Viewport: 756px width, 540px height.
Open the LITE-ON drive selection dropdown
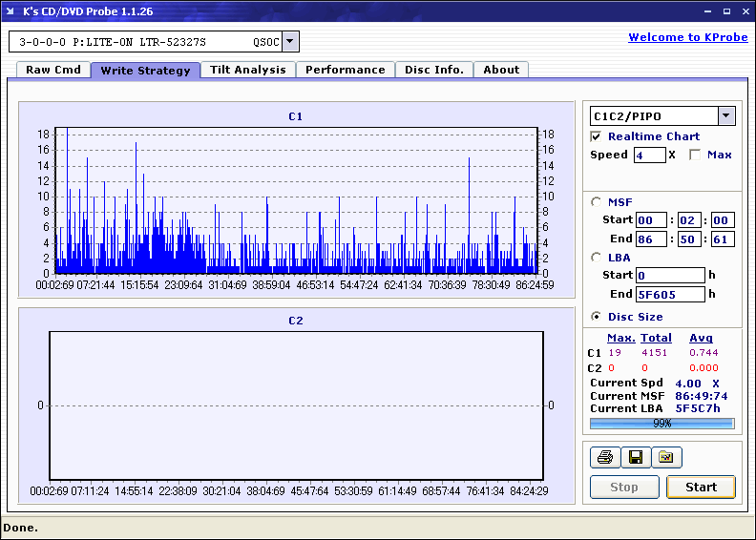tap(291, 41)
